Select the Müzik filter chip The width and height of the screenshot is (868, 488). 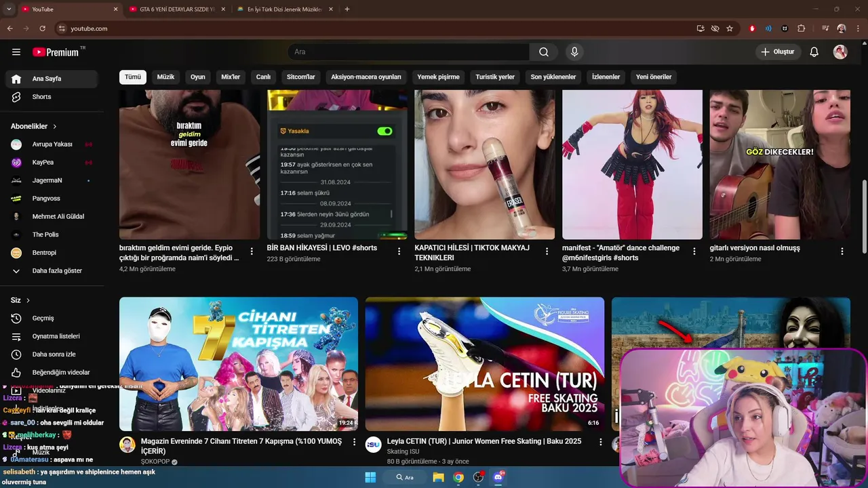tap(165, 77)
